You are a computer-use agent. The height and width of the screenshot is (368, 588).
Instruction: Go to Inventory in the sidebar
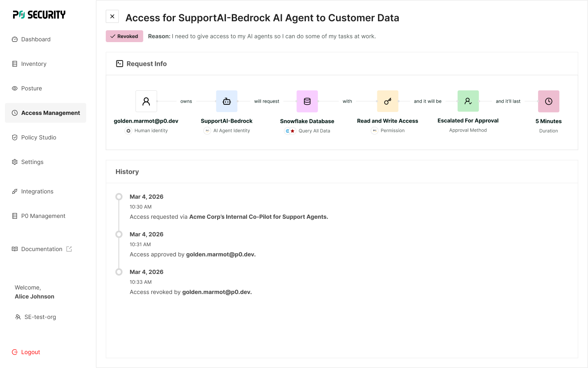point(34,64)
